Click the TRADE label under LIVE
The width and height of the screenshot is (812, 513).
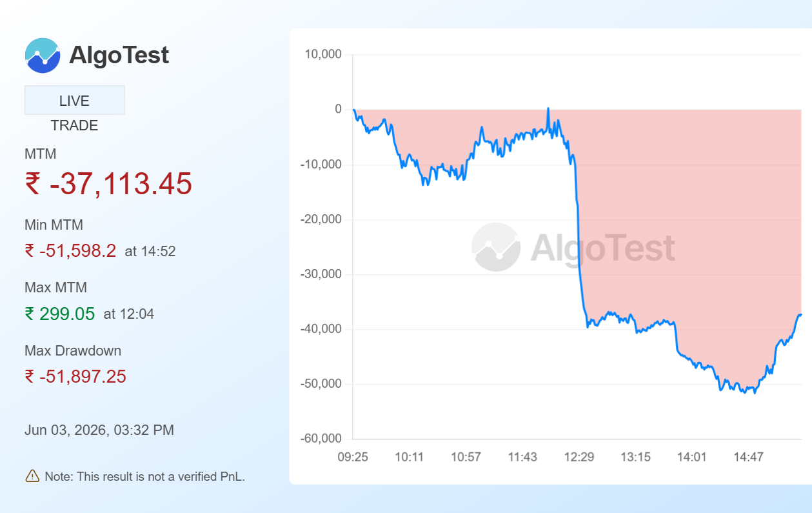pos(74,126)
